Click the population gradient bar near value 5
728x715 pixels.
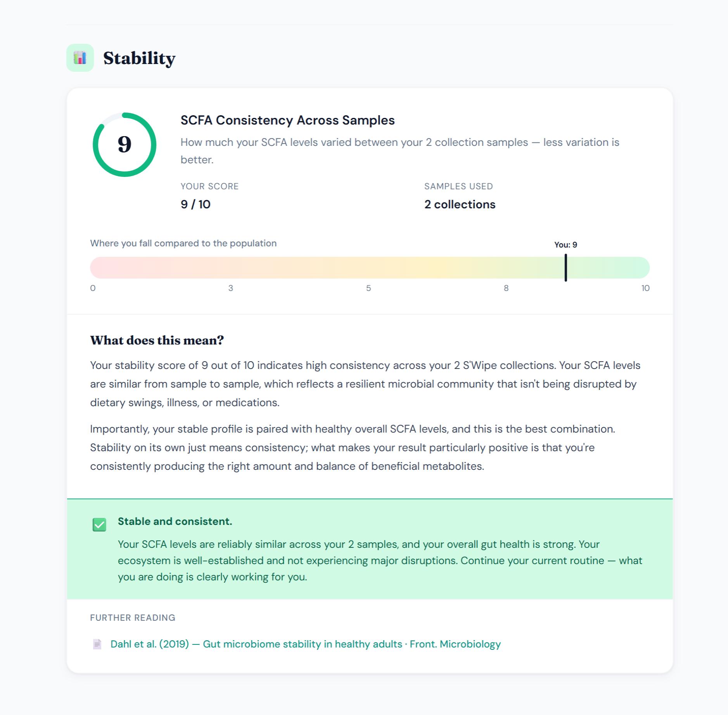pos(369,268)
